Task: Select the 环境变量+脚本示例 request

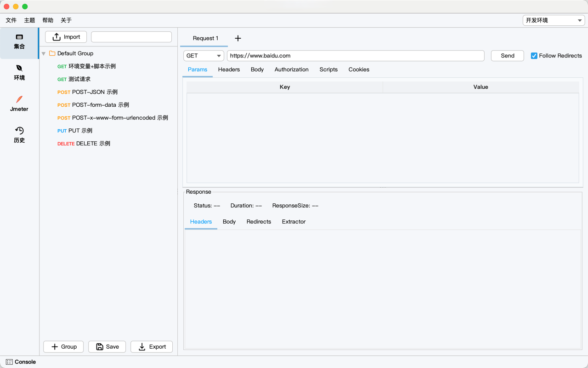Action: 86,66
